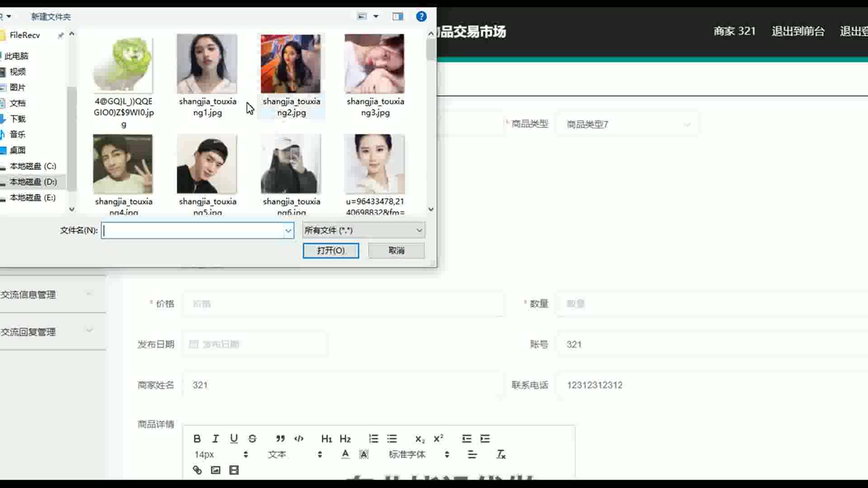This screenshot has height=488, width=868.
Task: Insert a code block in the editor
Action: 299,438
